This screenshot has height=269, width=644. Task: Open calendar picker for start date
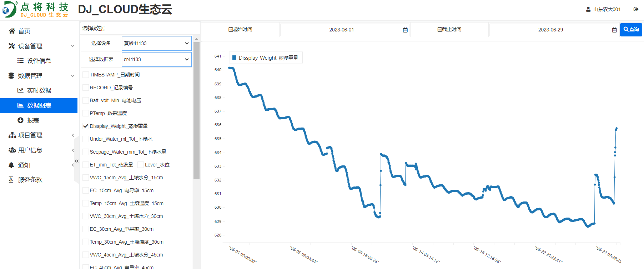405,30
